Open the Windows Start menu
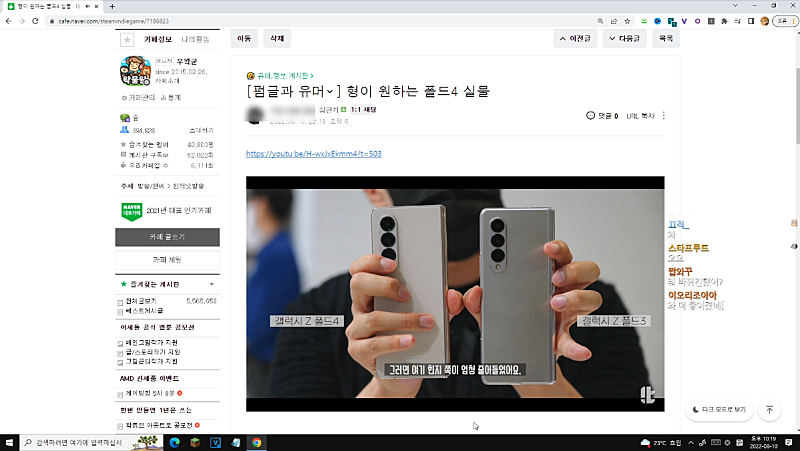Screen dimensions: 800x451 click(9, 442)
